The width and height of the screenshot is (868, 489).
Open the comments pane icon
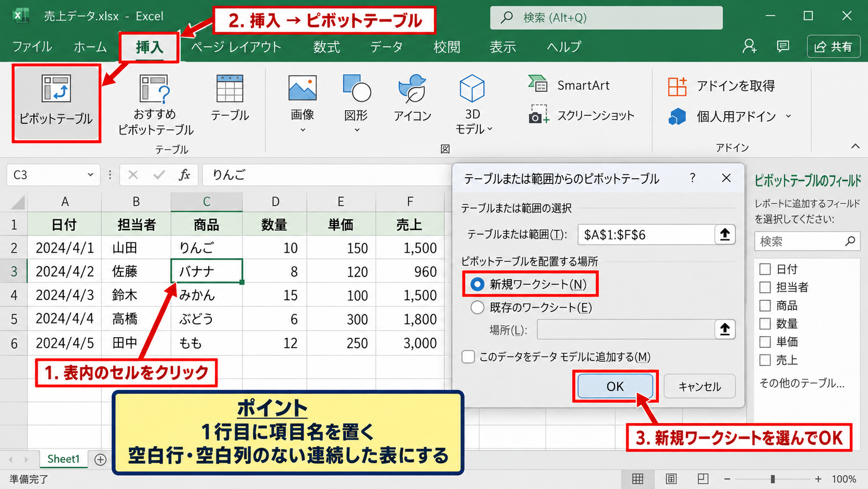(x=783, y=46)
